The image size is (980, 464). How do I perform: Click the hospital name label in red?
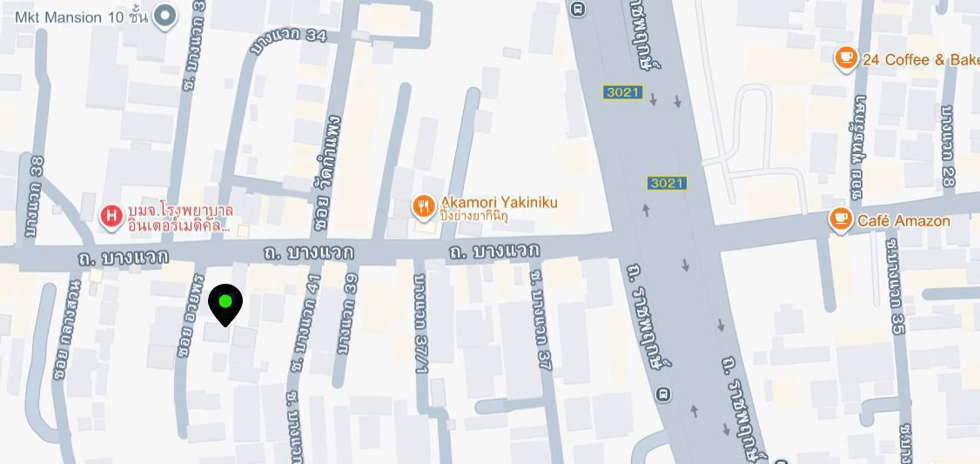pyautogui.click(x=180, y=219)
